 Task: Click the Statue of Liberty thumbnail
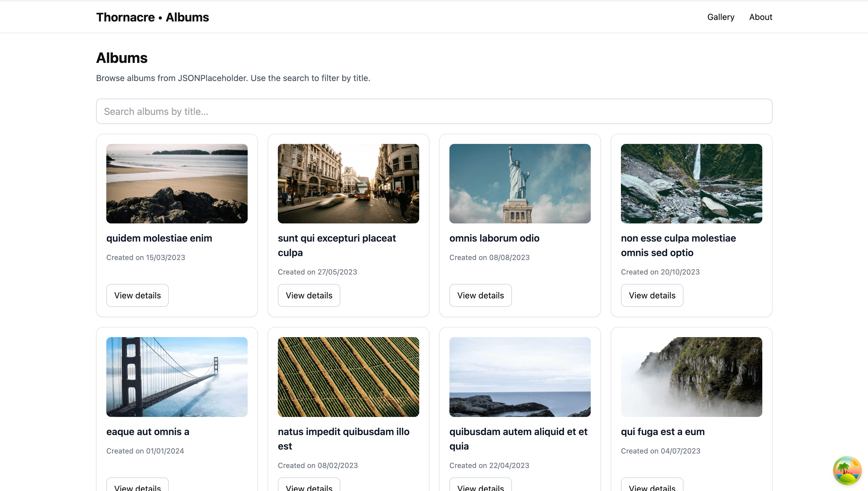coord(519,184)
